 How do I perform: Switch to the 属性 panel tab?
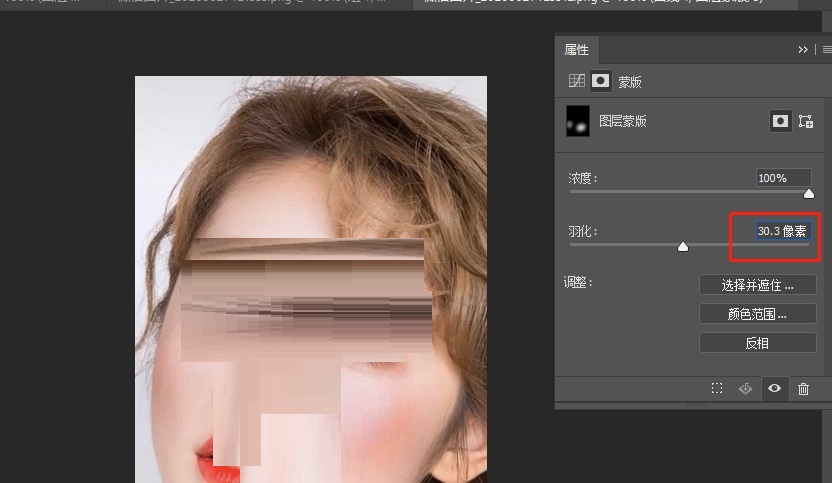point(577,49)
